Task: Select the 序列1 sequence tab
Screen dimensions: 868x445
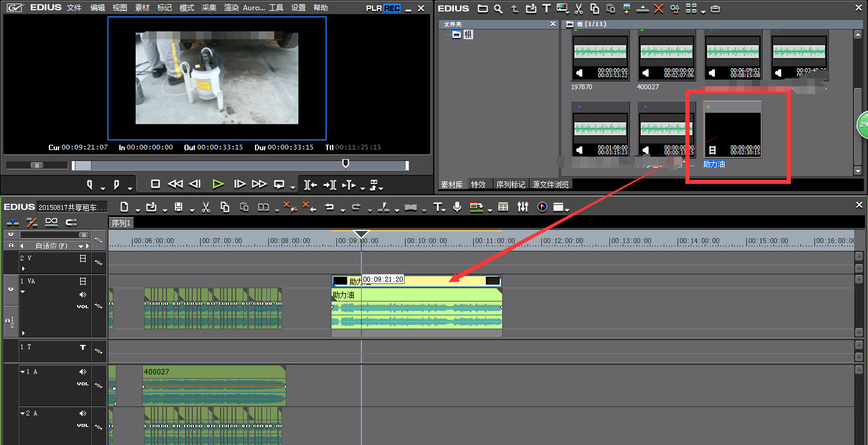Action: click(x=121, y=222)
